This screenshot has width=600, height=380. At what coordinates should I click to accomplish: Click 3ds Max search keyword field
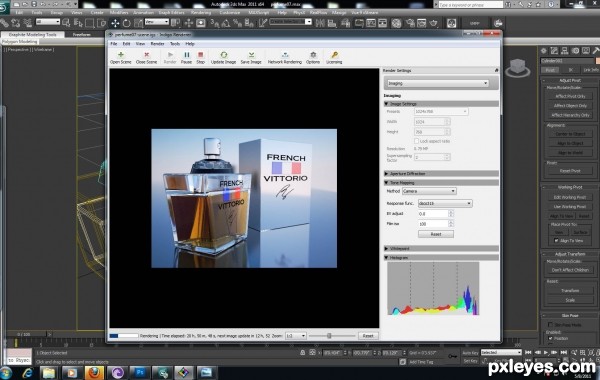point(470,5)
